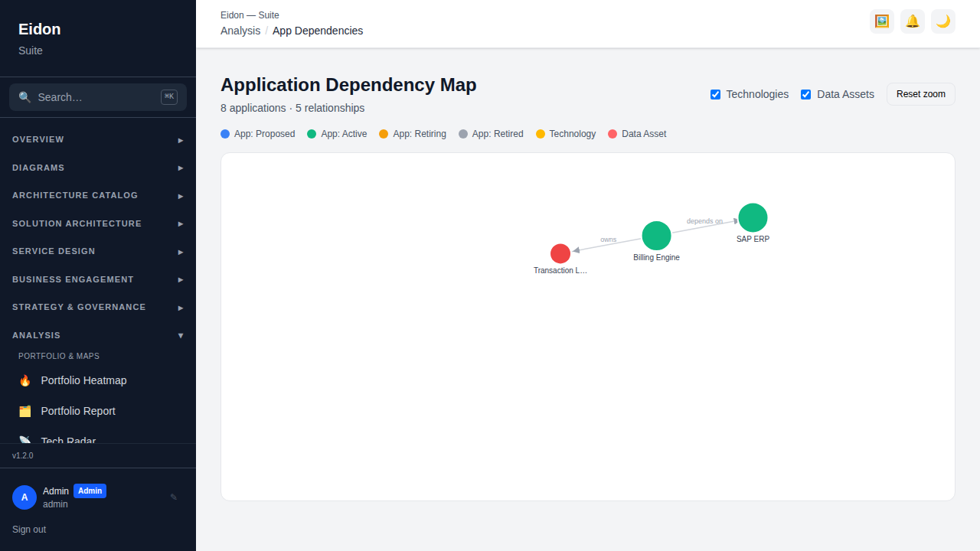The width and height of the screenshot is (980, 551).
Task: Expand the Business Engagement section
Action: [98, 279]
